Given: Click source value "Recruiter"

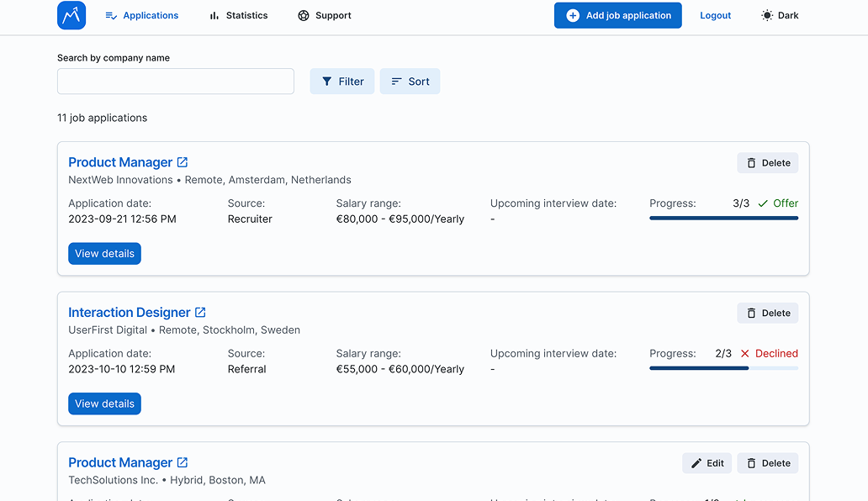Looking at the screenshot, I should pos(250,219).
